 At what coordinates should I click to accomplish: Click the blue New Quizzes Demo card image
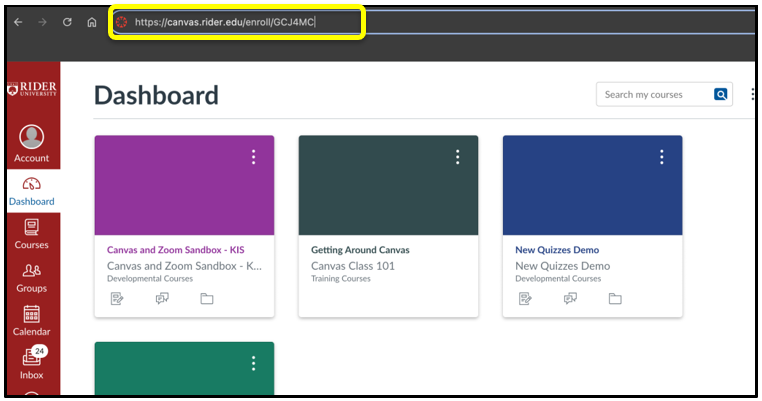[592, 185]
